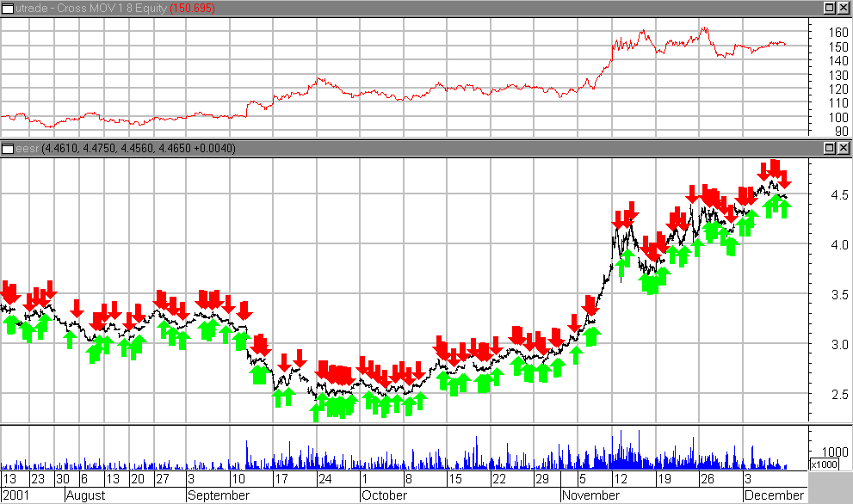Viewport: 853px width, 504px height.
Task: Click the 160 equity axis label
Action: pyautogui.click(x=838, y=33)
